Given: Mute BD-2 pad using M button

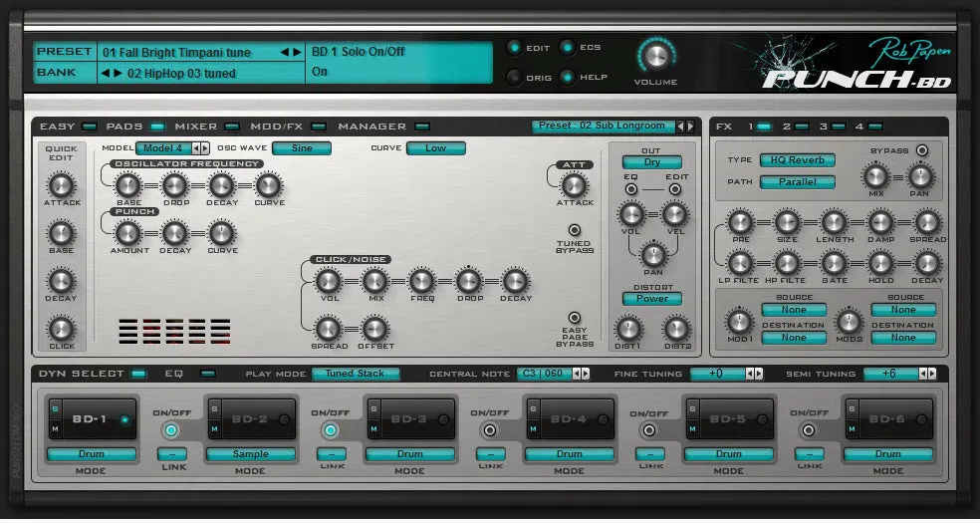Looking at the screenshot, I should [214, 428].
